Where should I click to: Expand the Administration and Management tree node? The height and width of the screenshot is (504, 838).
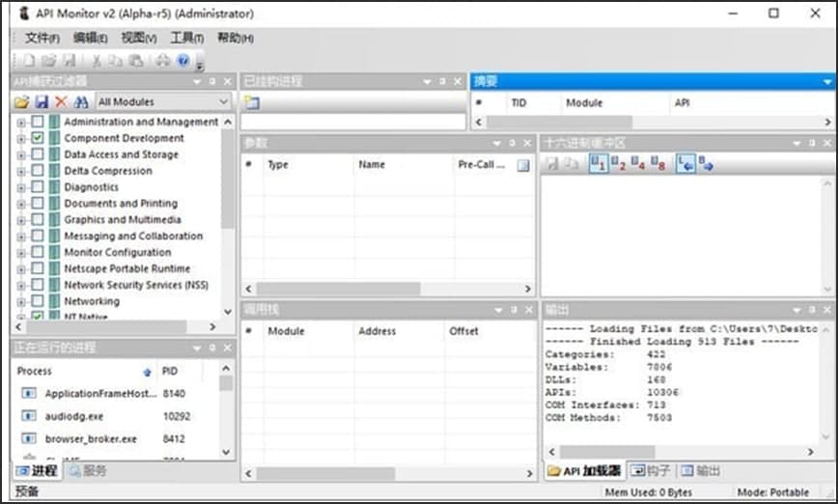21,123
